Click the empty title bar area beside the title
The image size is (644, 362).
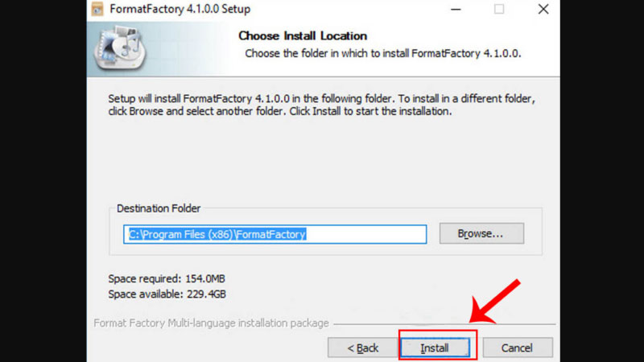345,9
